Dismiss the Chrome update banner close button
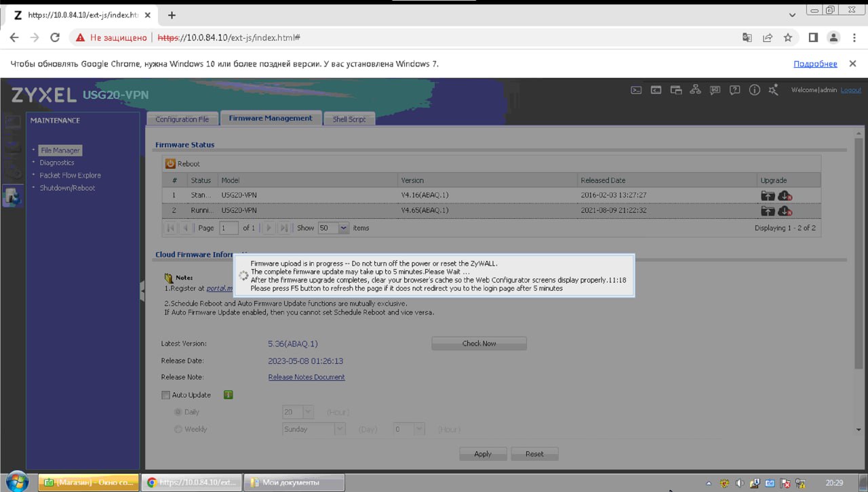Viewport: 868px width, 492px height. click(854, 64)
